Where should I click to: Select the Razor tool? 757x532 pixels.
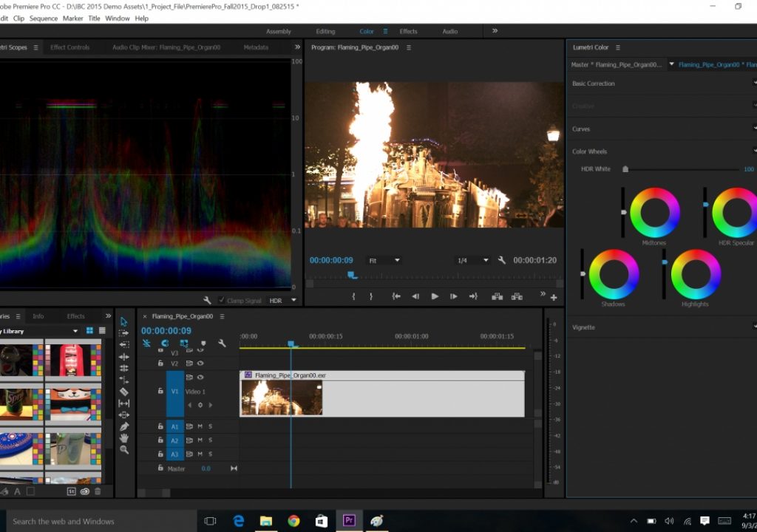124,392
